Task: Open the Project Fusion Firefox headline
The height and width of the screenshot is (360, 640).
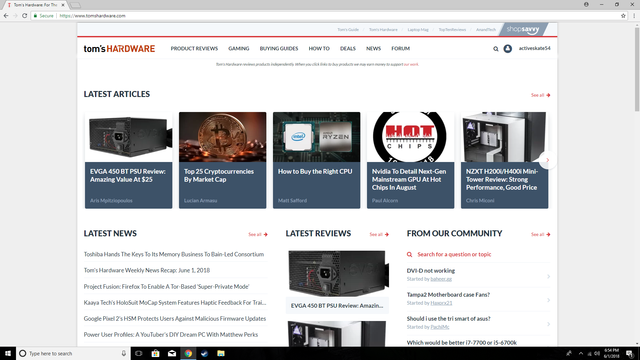Action: [x=167, y=287]
